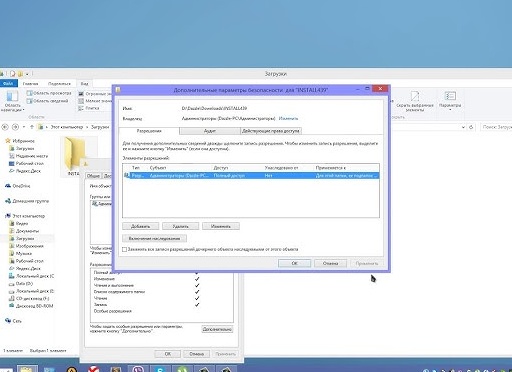
Task: Click the Унаследовано от column header
Action: 281,168
